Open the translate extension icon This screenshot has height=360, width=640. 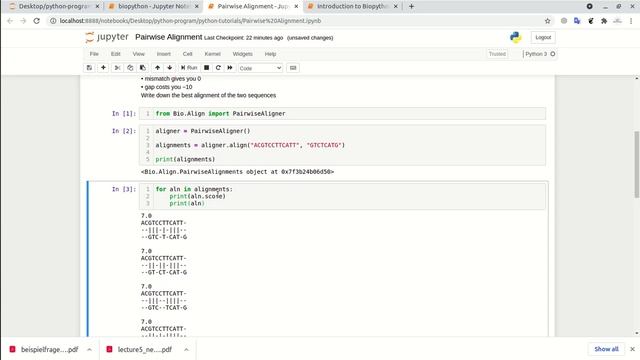point(577,21)
